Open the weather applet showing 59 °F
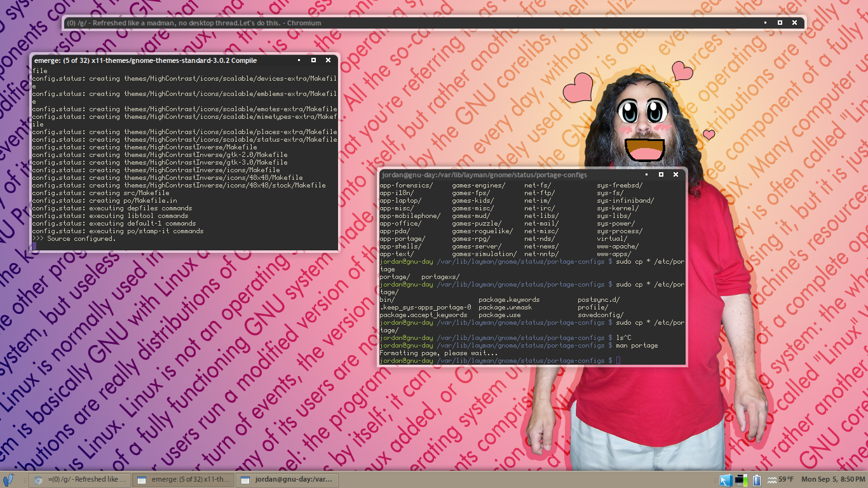This screenshot has width=868, height=488. [x=781, y=480]
